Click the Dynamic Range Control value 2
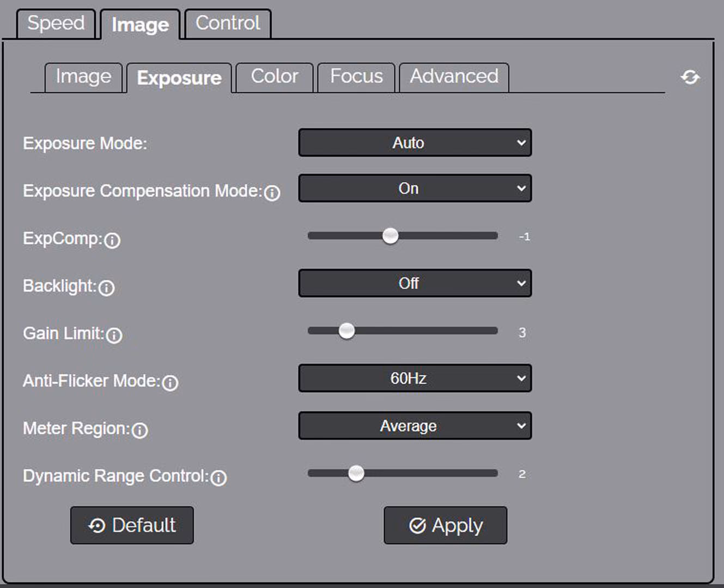 [x=522, y=474]
